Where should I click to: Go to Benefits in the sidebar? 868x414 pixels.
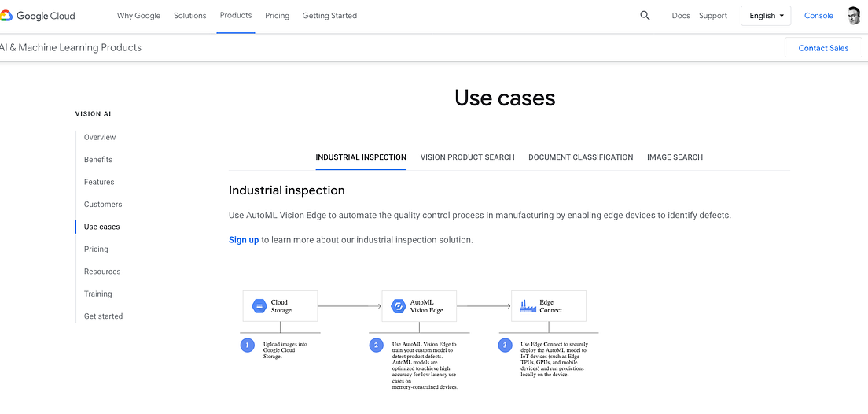(x=98, y=160)
